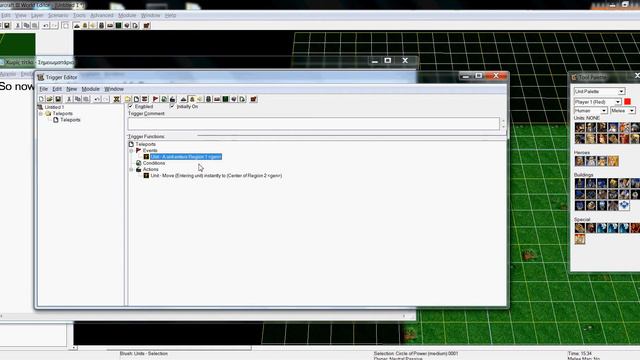Open New menu in Trigger Editor
Image resolution: width=640 pixels, height=360 pixels.
(71, 89)
